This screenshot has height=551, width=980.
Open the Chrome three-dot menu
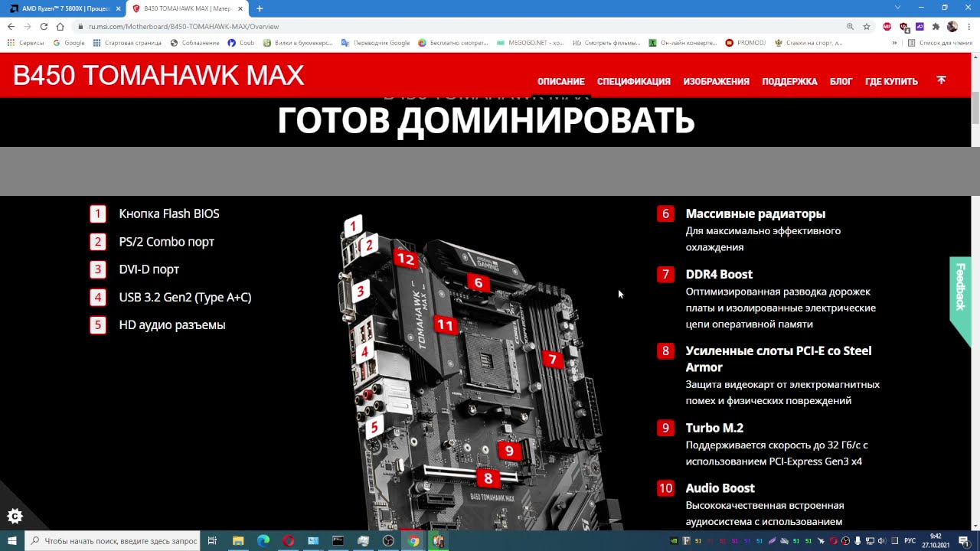969,26
